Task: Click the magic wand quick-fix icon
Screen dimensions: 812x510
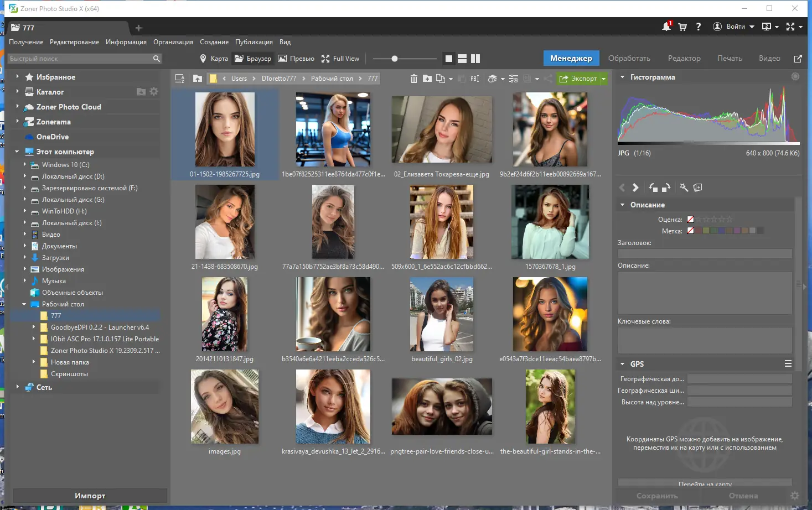Action: point(684,188)
